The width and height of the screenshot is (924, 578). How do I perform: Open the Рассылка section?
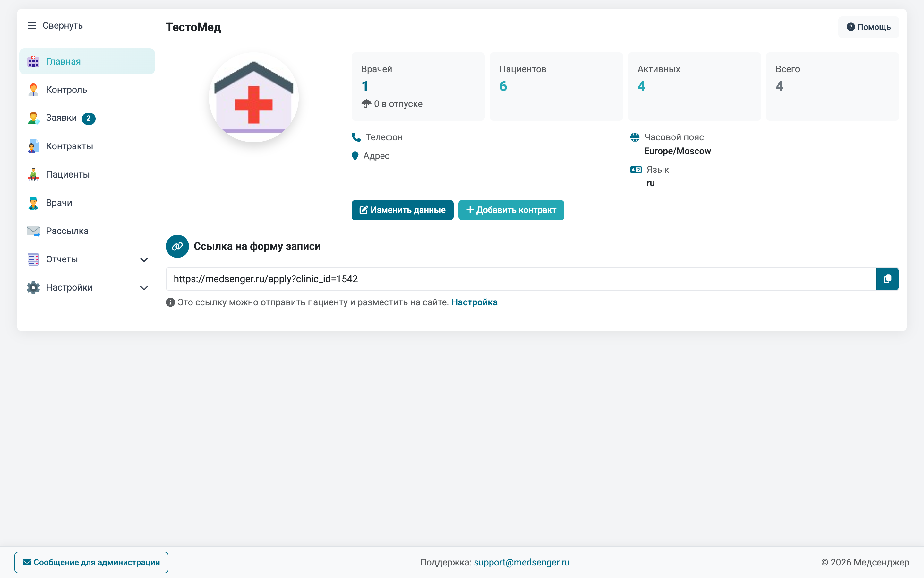coord(87,231)
